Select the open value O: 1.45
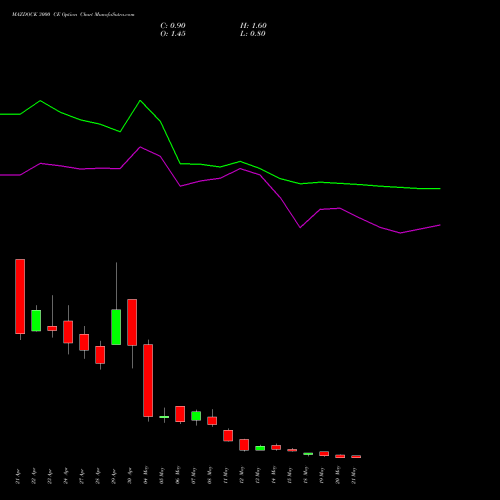 (173, 34)
